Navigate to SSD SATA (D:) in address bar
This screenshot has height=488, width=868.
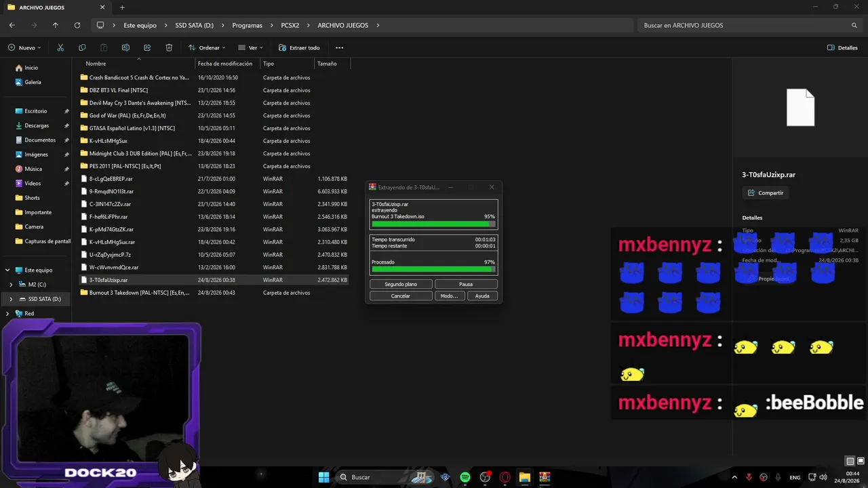click(x=195, y=25)
